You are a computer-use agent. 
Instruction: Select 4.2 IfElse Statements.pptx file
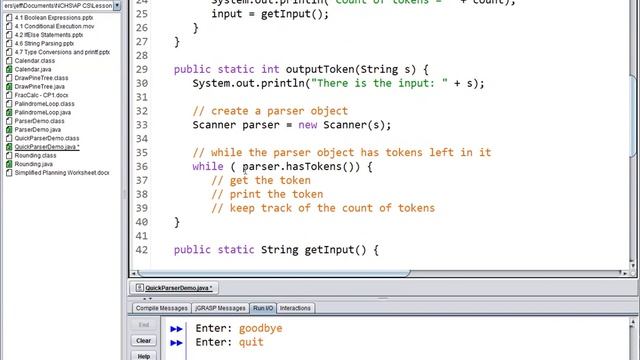[x=49, y=35]
